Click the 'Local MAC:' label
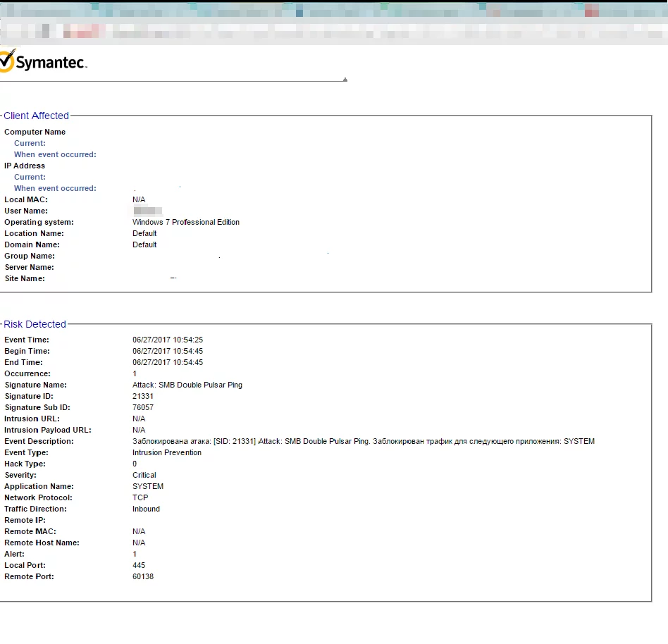This screenshot has width=668, height=644. click(x=26, y=199)
